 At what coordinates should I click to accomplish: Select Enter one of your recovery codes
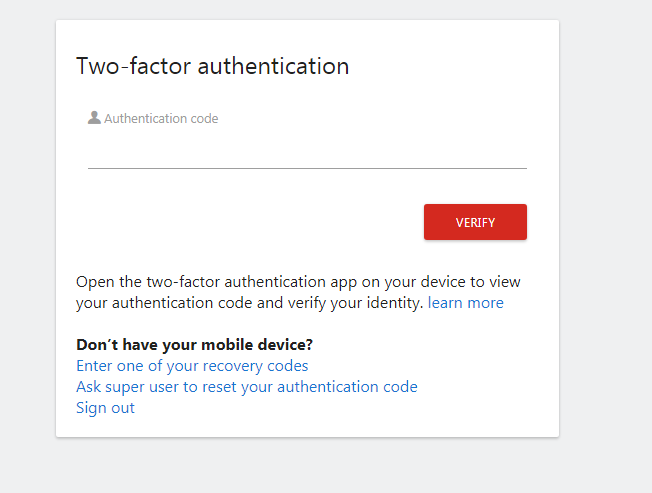(x=192, y=366)
